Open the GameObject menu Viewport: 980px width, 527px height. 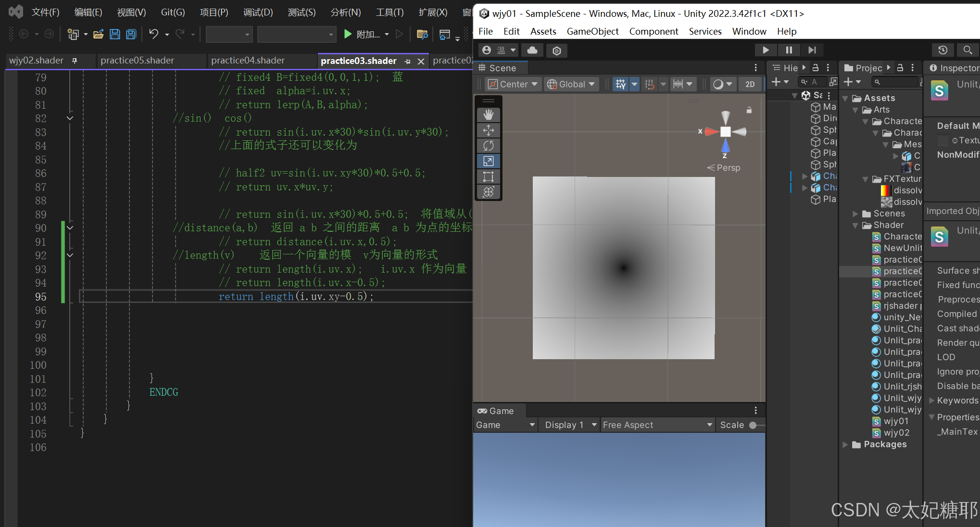592,31
